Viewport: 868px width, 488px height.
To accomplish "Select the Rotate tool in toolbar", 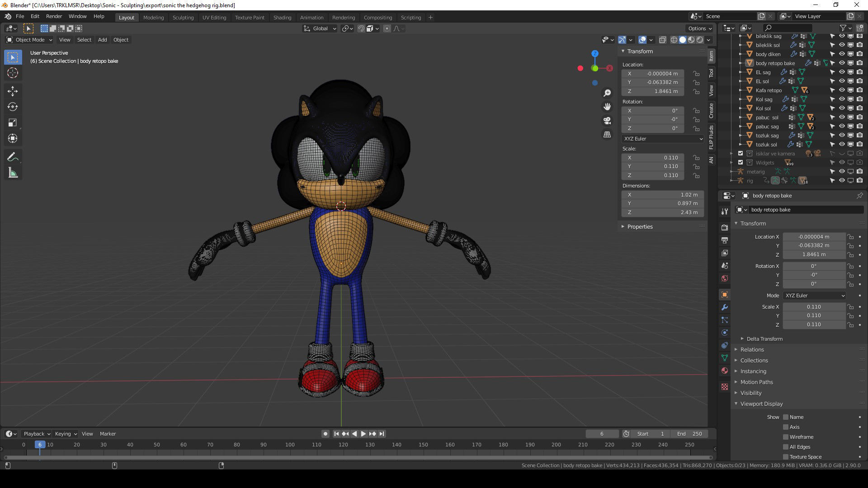I will 13,107.
